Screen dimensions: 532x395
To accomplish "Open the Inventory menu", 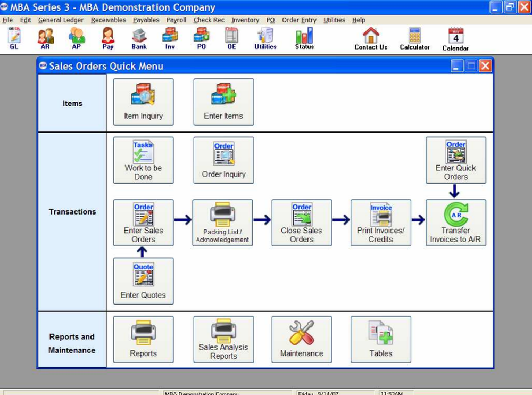I will (x=245, y=20).
